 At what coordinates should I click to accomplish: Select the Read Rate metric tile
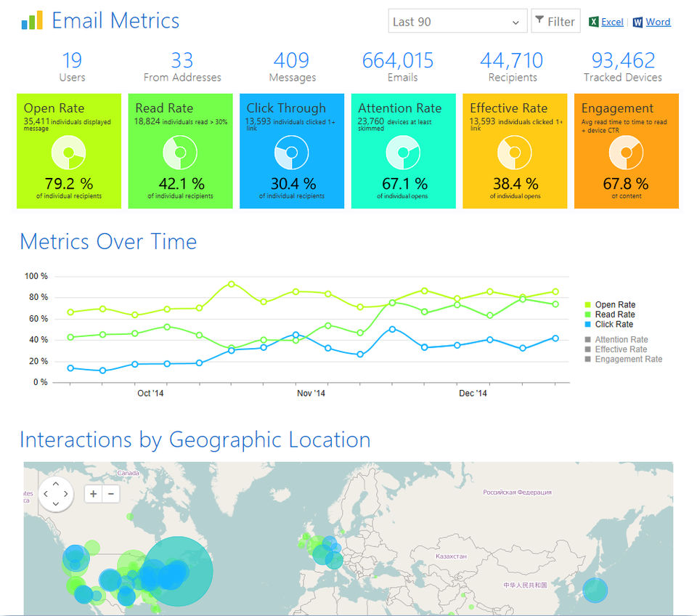180,151
